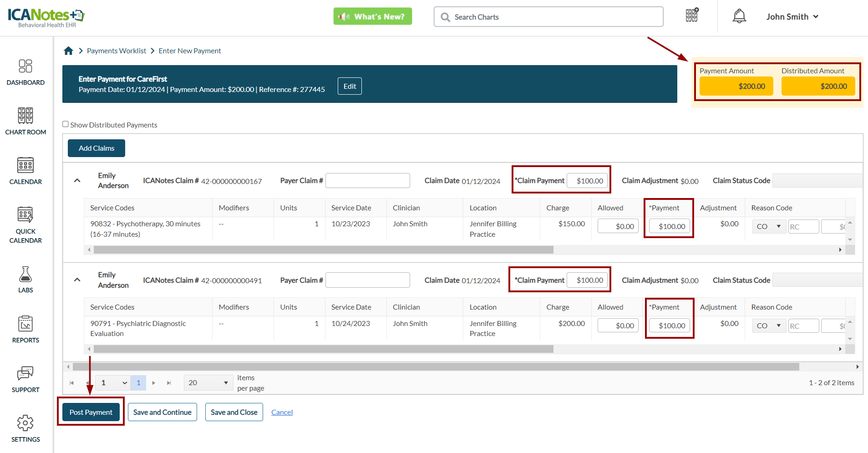Image resolution: width=868 pixels, height=453 pixels.
Task: Collapse the second Emily Anderson claim
Action: (77, 280)
